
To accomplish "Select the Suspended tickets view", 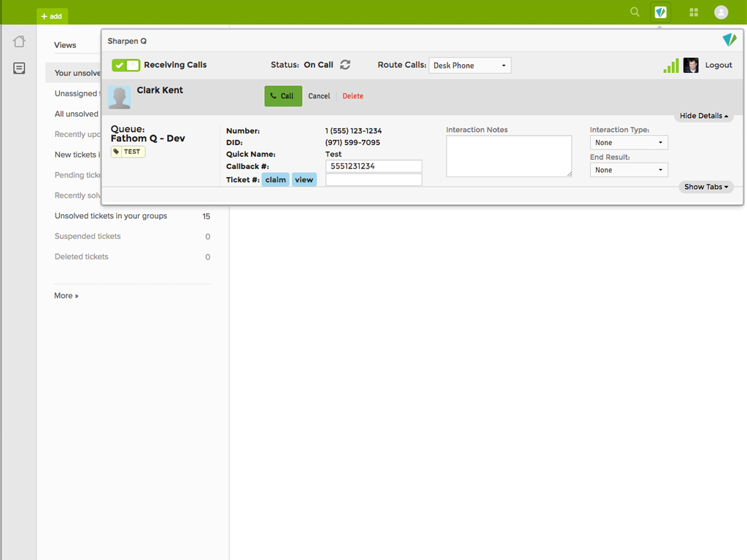I will pos(88,236).
